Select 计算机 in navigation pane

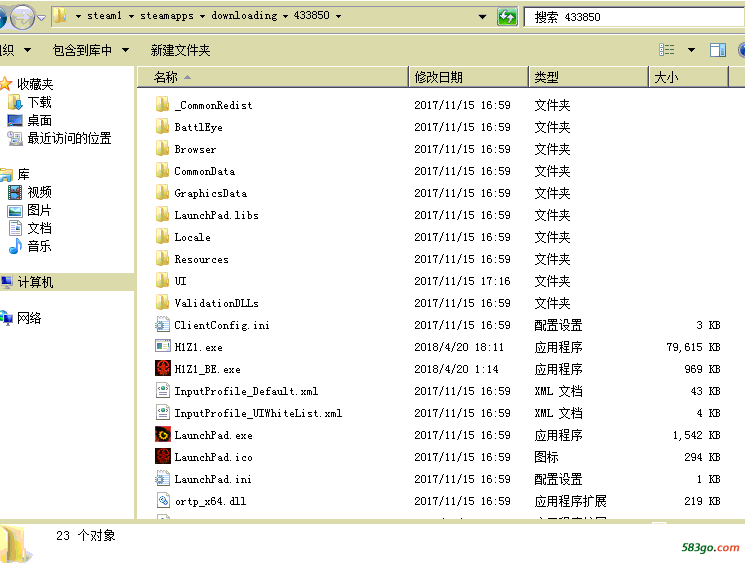pos(35,282)
